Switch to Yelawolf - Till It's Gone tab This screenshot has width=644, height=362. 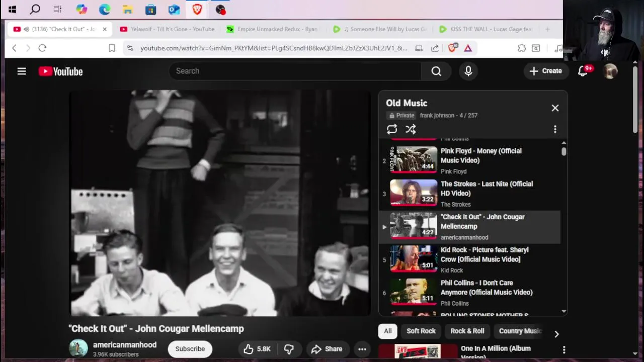[x=167, y=29]
